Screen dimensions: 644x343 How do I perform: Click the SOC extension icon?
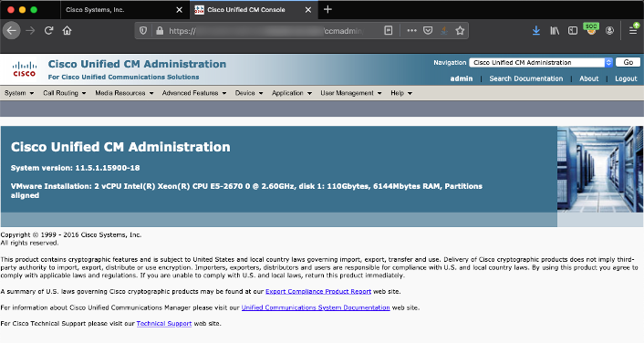click(x=591, y=29)
